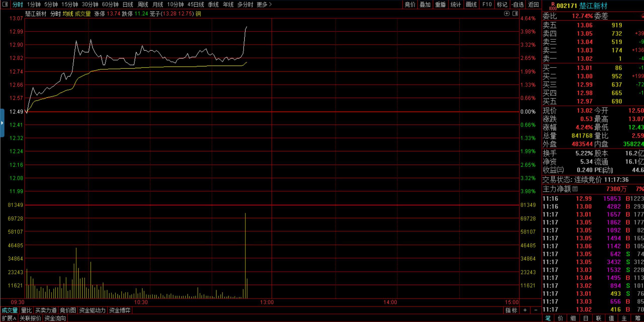This screenshot has height=322, width=644.
Task: Expand the blue left-side panel handle
Action: 2,123
